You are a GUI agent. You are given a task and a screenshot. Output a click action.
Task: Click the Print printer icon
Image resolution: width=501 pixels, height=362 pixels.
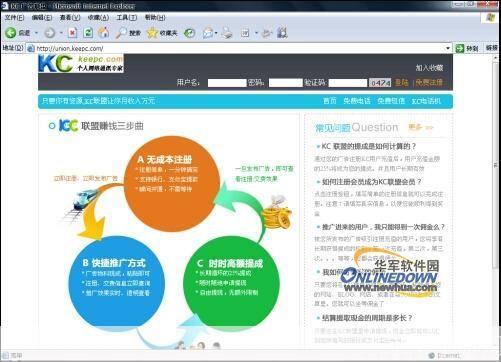coord(227,33)
